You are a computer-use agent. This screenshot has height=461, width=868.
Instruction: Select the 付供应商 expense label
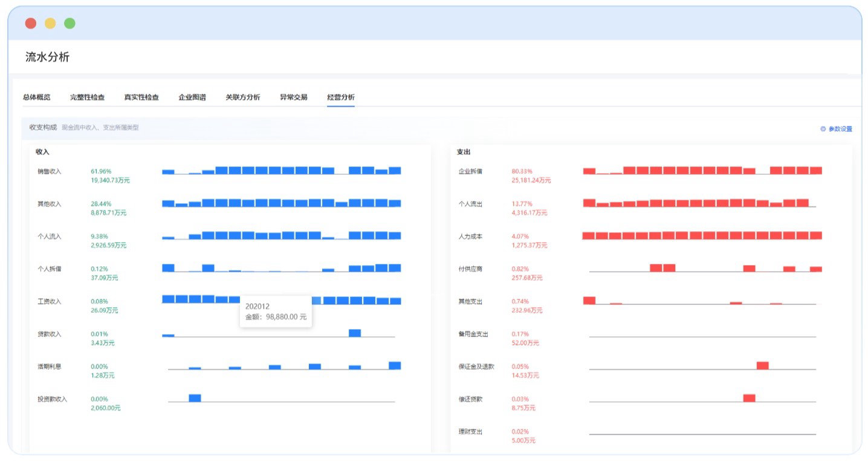[x=471, y=269]
